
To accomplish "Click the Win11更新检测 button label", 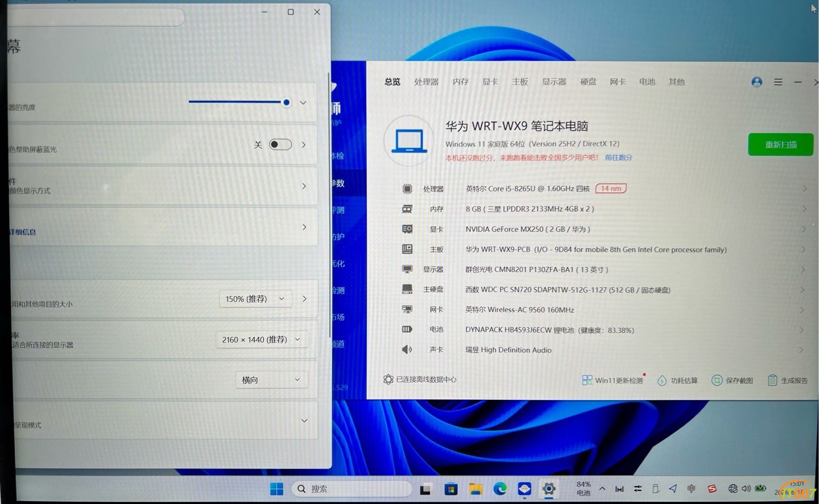I will coord(619,380).
